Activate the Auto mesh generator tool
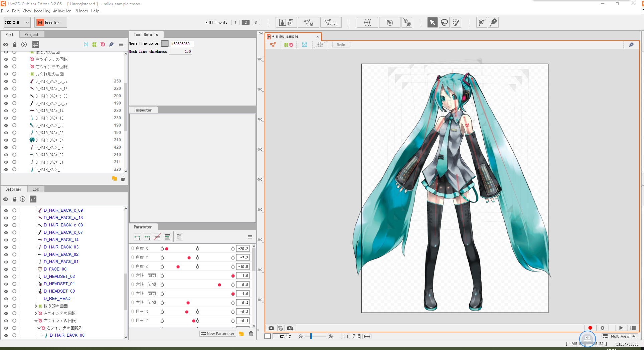This screenshot has width=644, height=350. [x=331, y=22]
